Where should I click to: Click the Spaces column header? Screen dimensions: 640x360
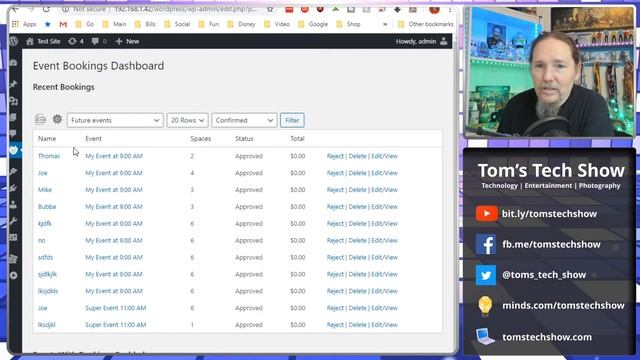coord(200,138)
